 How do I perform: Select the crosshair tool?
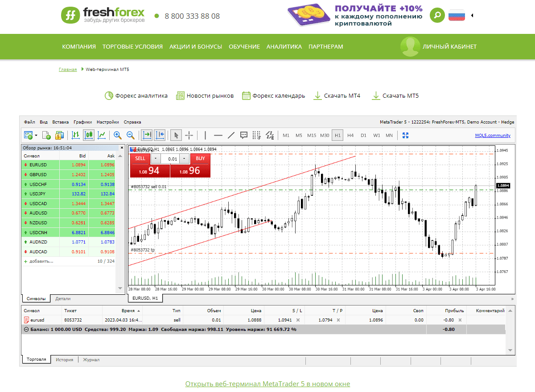pos(189,135)
